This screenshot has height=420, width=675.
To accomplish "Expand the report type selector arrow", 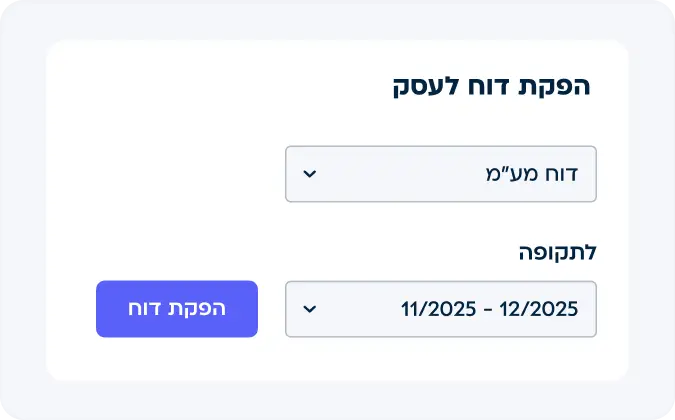I will tap(310, 174).
